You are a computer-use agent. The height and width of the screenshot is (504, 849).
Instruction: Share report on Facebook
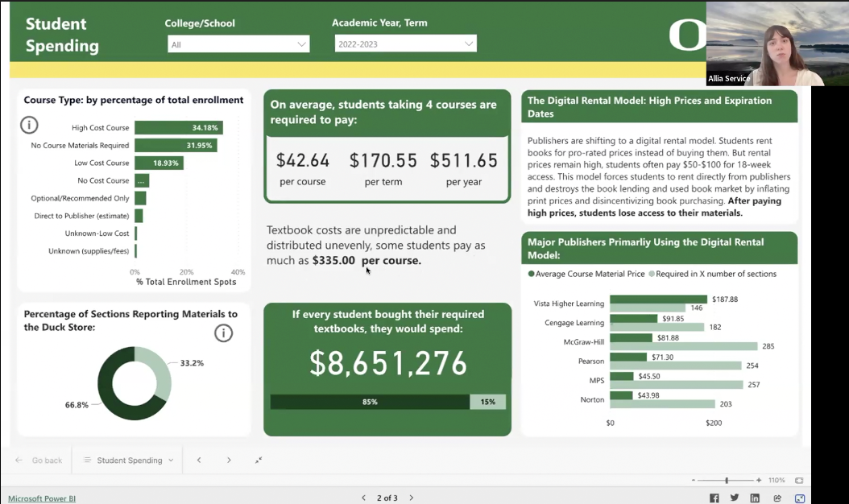pos(714,498)
